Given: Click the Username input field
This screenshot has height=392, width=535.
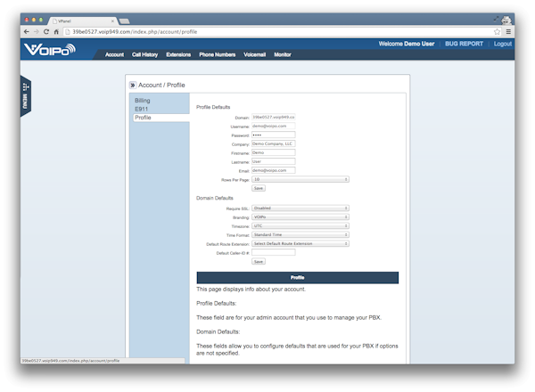Looking at the screenshot, I should pyautogui.click(x=274, y=127).
